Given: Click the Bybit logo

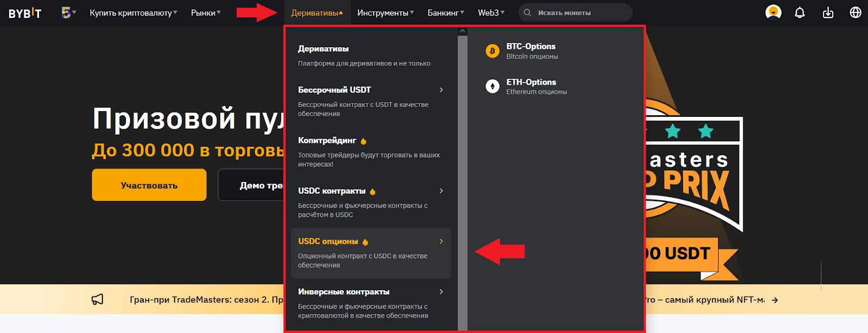Looking at the screenshot, I should click(25, 13).
